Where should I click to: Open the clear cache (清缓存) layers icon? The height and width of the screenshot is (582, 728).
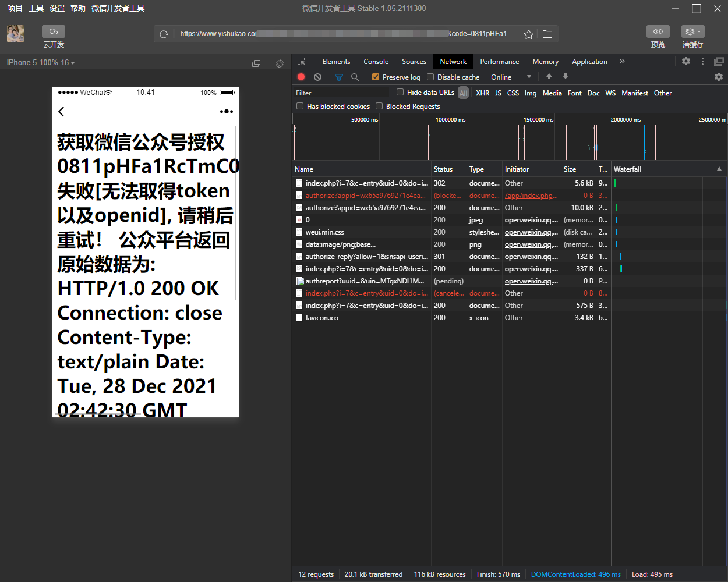(x=693, y=31)
